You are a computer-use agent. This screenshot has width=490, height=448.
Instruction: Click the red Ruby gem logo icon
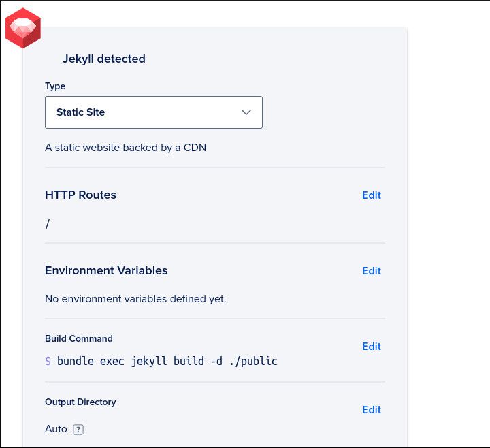(23, 28)
